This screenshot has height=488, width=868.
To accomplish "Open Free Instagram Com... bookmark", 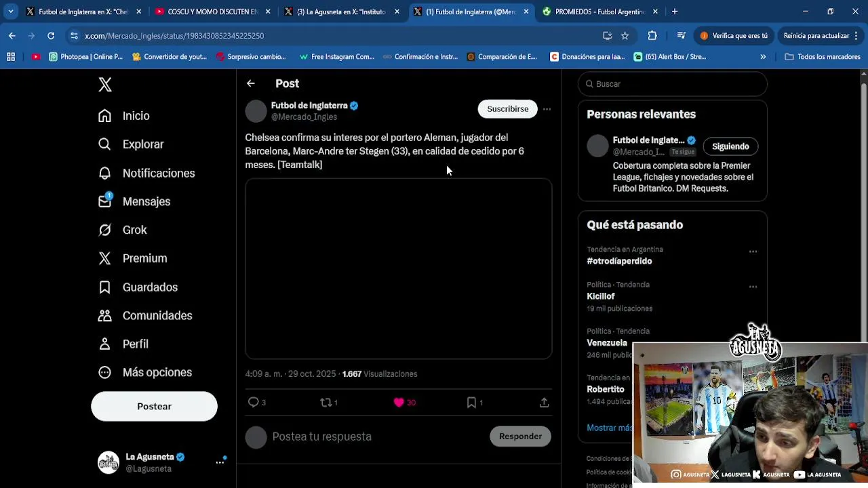I will click(x=336, y=57).
